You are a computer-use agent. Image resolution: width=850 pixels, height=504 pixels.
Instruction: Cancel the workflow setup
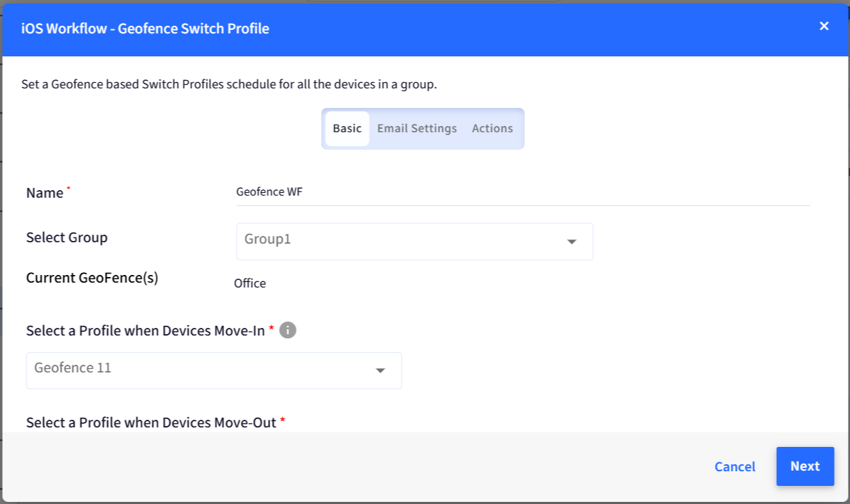coord(734,466)
